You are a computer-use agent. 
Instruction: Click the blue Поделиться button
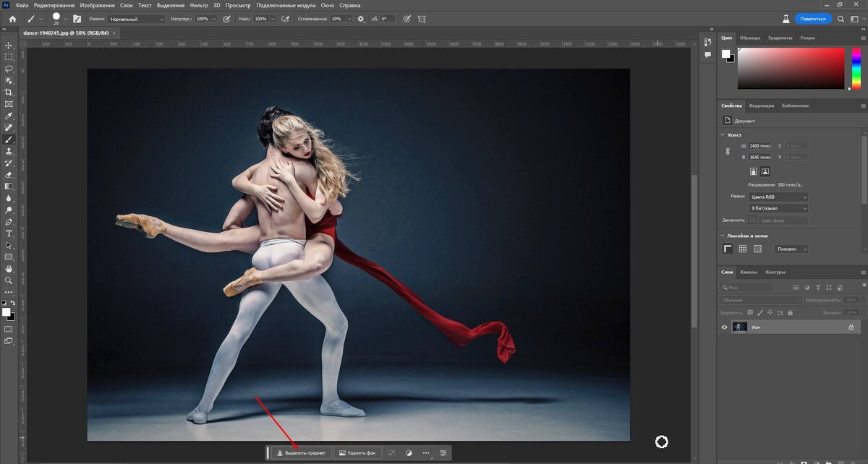click(x=812, y=19)
